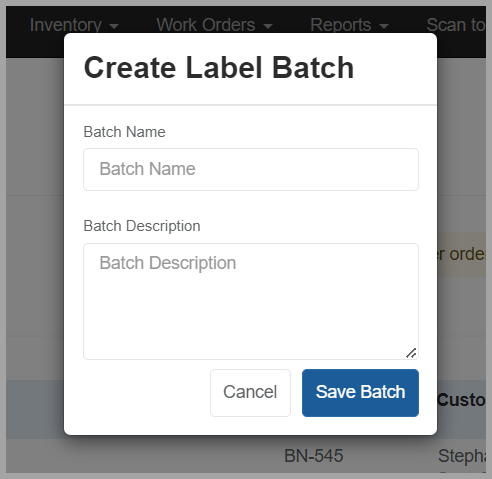The height and width of the screenshot is (479, 492).
Task: Open the Reports menu
Action: click(349, 25)
